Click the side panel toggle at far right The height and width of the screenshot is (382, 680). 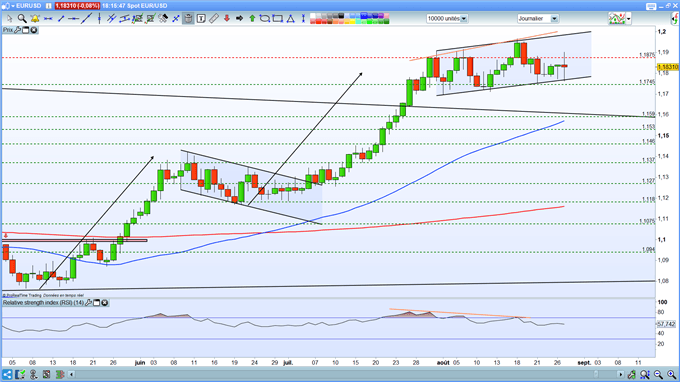(x=675, y=19)
